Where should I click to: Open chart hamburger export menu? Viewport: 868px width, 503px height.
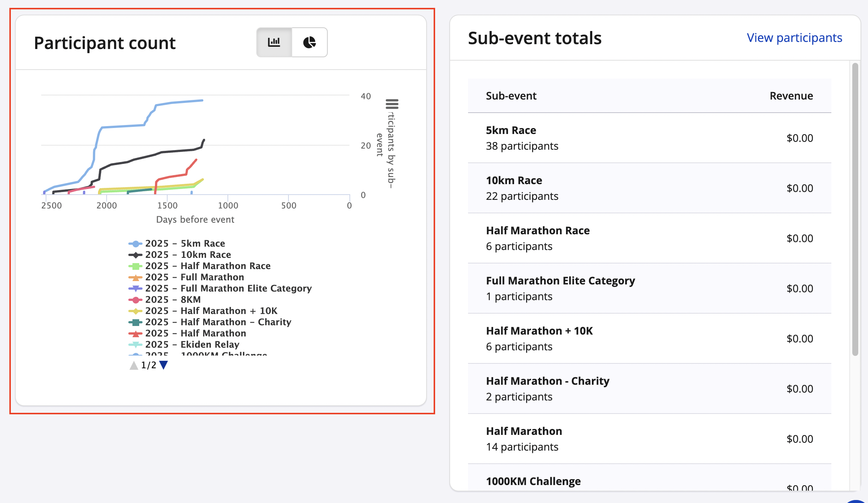392,104
